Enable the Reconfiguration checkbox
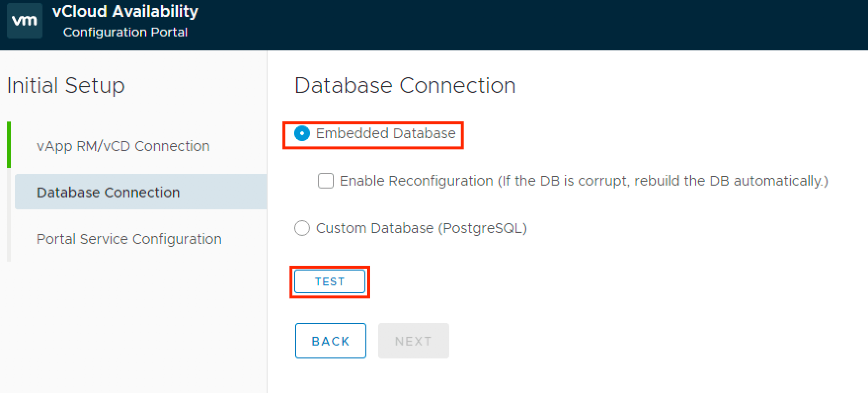Viewport: 868px width, 393px height. click(326, 181)
